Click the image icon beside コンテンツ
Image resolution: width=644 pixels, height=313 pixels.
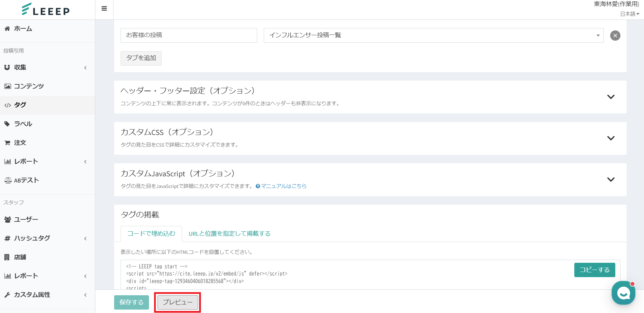point(8,86)
